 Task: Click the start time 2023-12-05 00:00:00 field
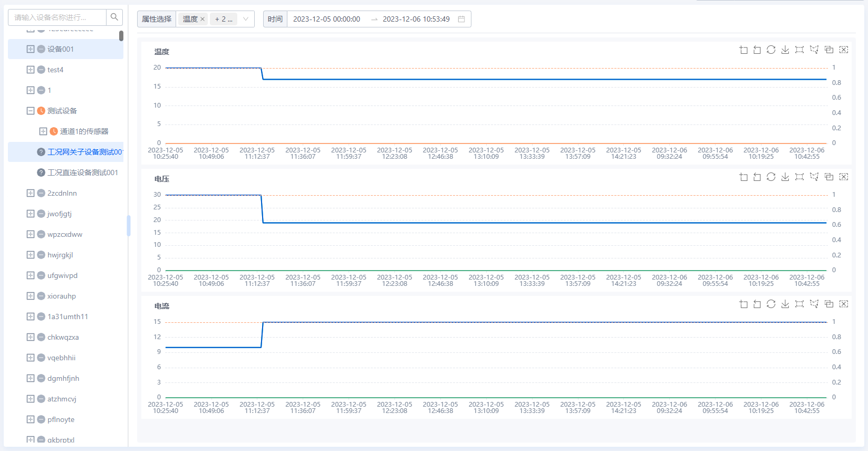tap(326, 19)
